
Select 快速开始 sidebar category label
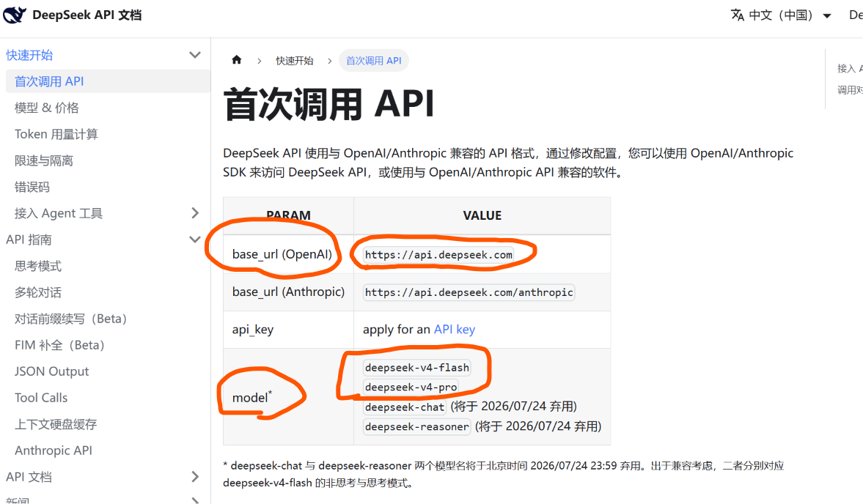point(29,55)
